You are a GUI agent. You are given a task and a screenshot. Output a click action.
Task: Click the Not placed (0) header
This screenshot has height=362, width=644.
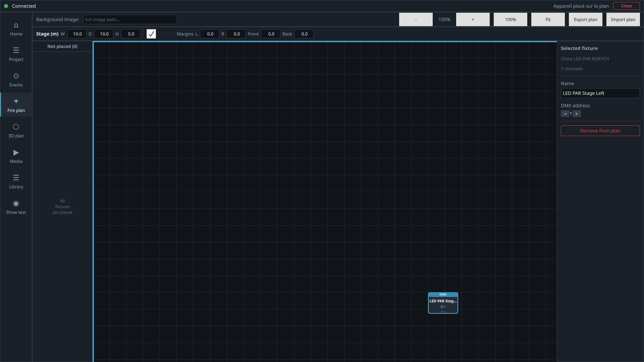[62, 46]
